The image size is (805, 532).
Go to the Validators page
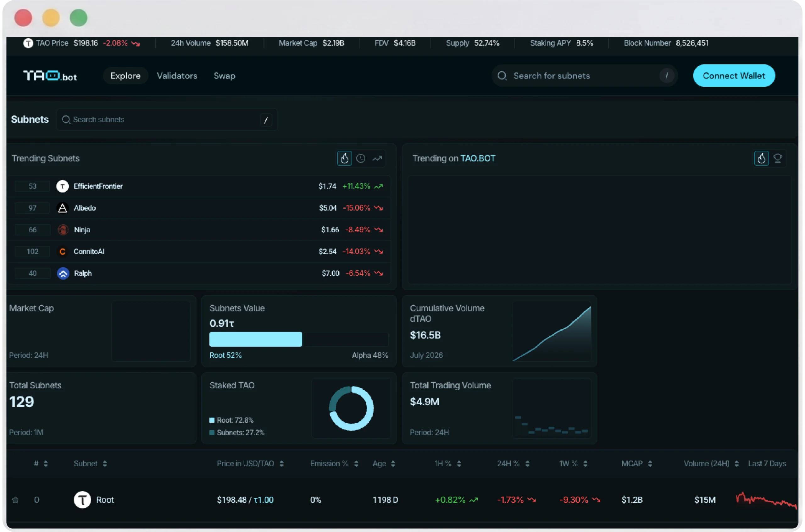tap(177, 76)
